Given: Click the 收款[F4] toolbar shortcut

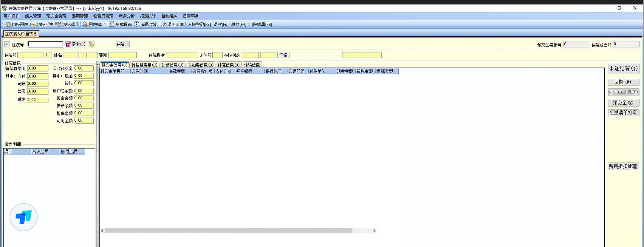Looking at the screenshot, I should 239,24.
